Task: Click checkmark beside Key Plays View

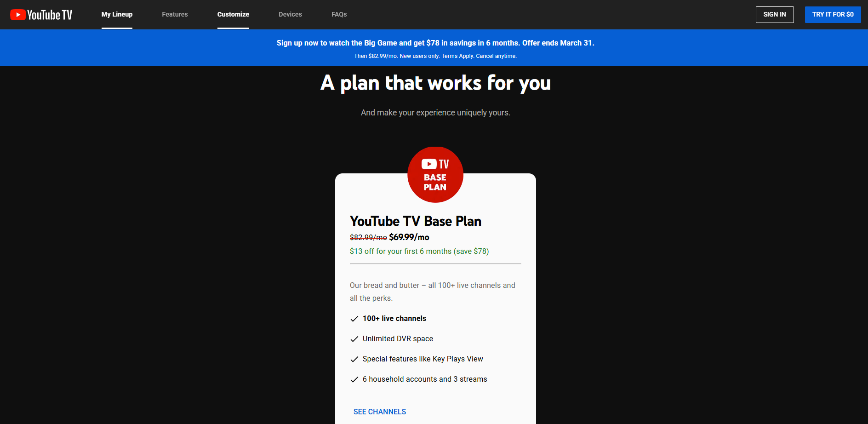Action: tap(354, 359)
